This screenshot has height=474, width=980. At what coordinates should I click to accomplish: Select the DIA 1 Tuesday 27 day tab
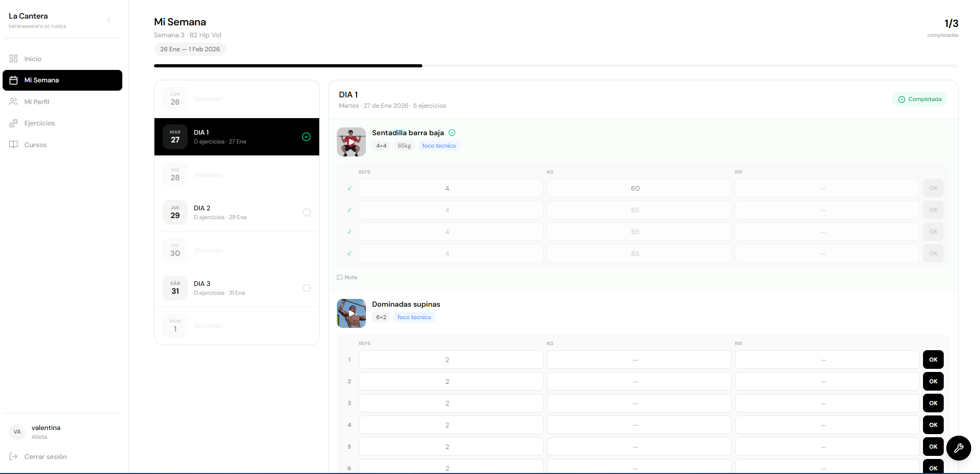coord(236,137)
